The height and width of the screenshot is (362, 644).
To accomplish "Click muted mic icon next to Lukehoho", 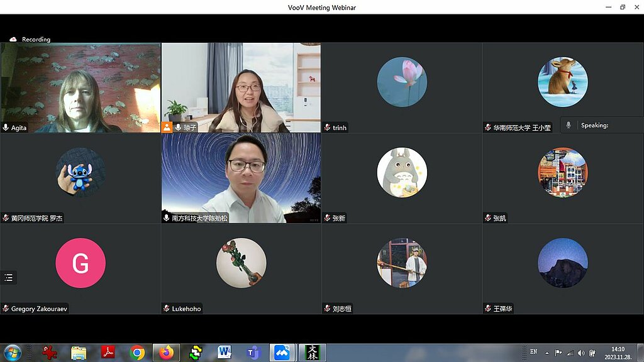I will (167, 309).
